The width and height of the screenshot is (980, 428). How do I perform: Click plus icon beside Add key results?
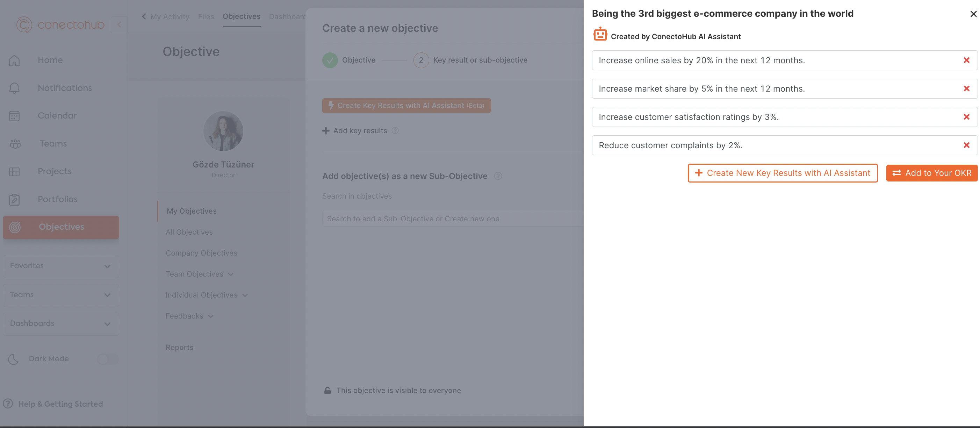click(x=326, y=131)
